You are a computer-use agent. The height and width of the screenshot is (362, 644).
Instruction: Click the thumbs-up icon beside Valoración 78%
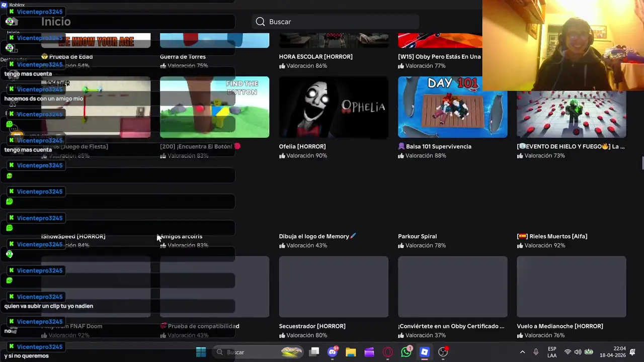[401, 245]
